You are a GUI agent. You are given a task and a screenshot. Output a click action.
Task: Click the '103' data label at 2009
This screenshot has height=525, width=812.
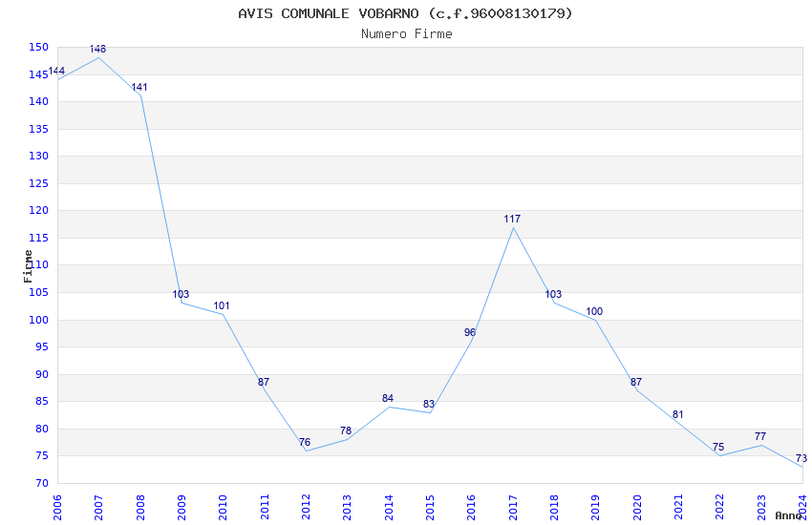pyautogui.click(x=181, y=294)
